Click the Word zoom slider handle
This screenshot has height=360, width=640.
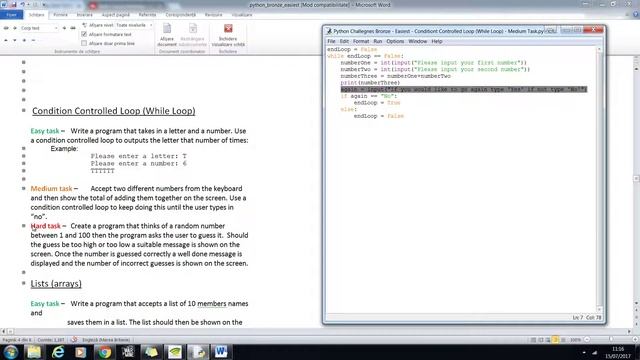[611, 340]
